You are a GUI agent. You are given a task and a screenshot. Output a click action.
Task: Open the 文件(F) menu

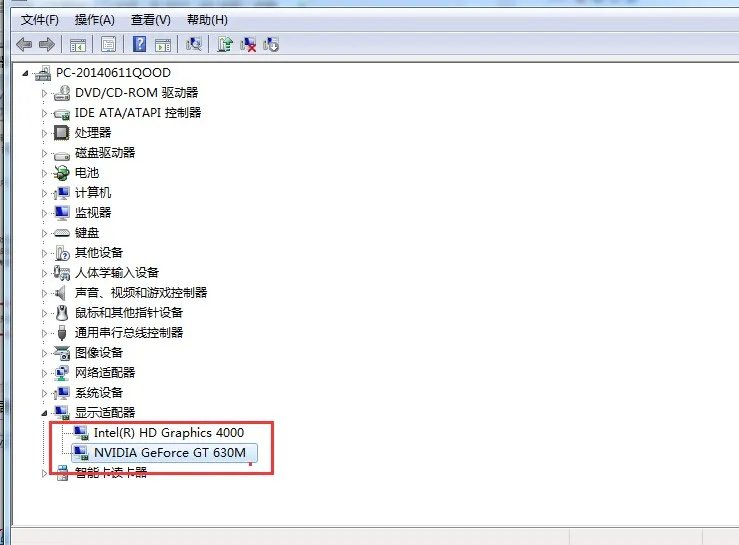click(x=40, y=20)
